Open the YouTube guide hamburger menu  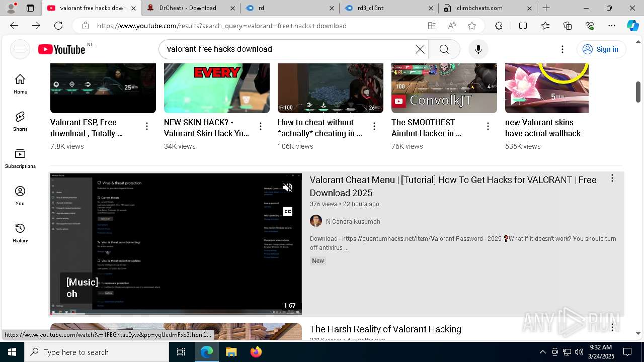(20, 49)
